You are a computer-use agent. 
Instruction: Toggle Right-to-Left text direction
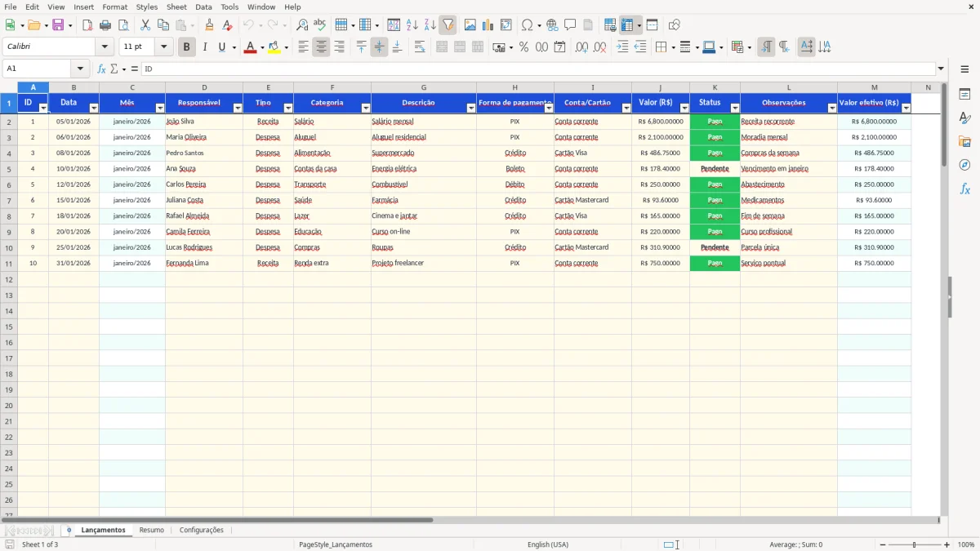click(x=784, y=47)
